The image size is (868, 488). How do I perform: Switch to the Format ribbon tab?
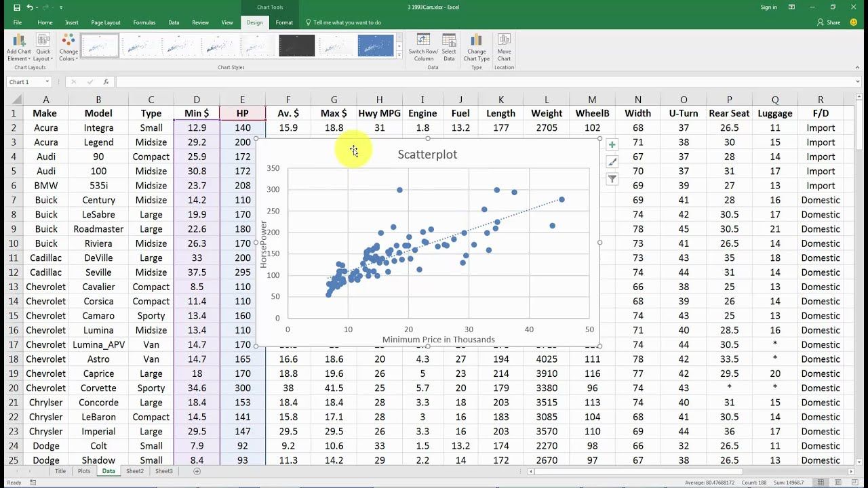(x=284, y=22)
